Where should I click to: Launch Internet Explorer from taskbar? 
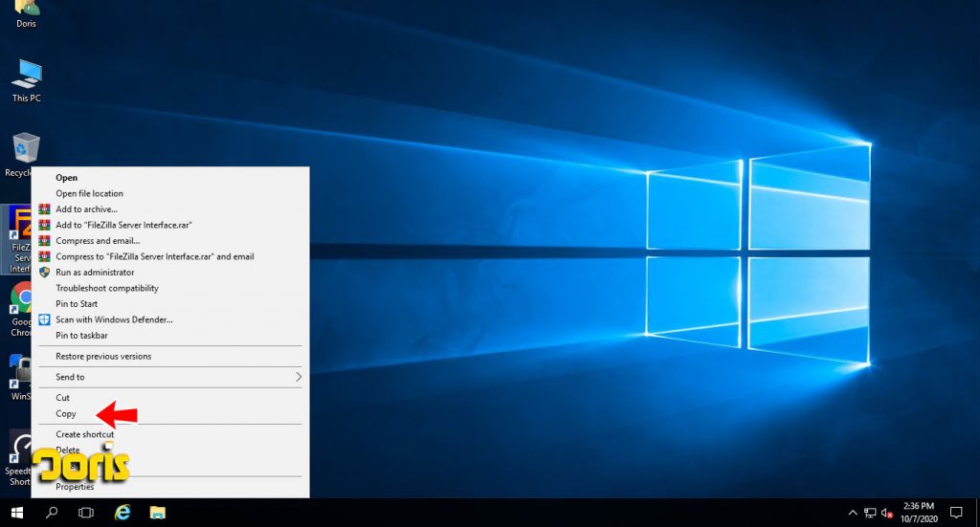122,513
